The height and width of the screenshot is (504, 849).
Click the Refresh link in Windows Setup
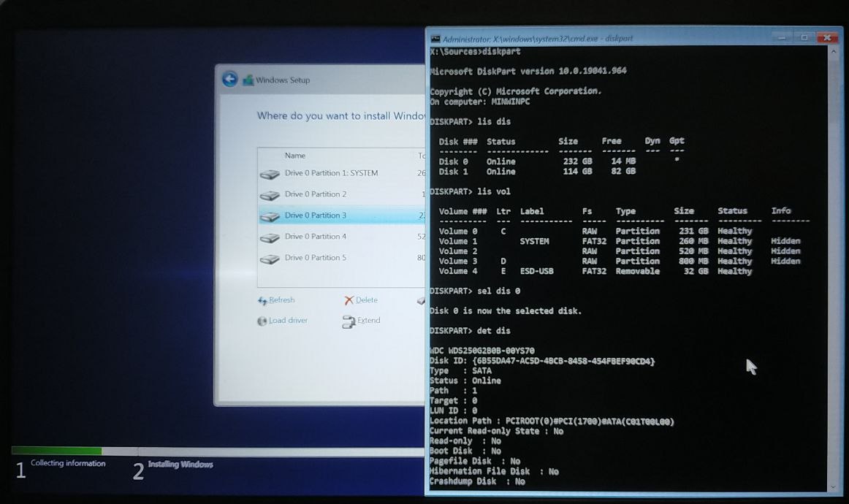281,300
